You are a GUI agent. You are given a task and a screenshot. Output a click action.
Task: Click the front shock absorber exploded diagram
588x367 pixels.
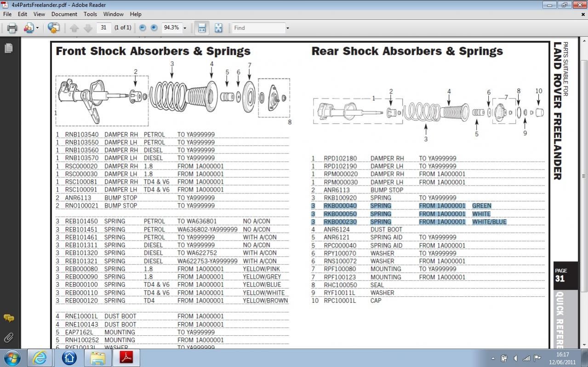pos(174,96)
